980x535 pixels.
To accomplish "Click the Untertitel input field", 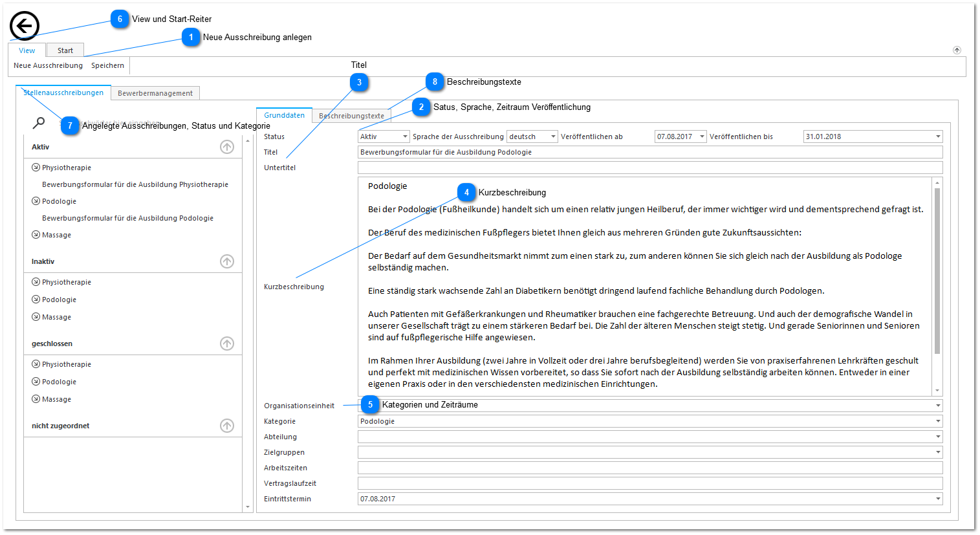I will pos(650,168).
